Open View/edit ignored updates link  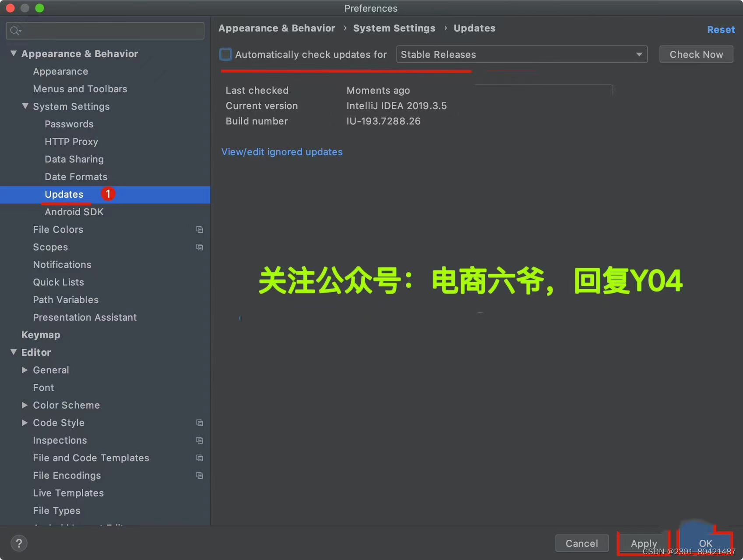(x=282, y=152)
